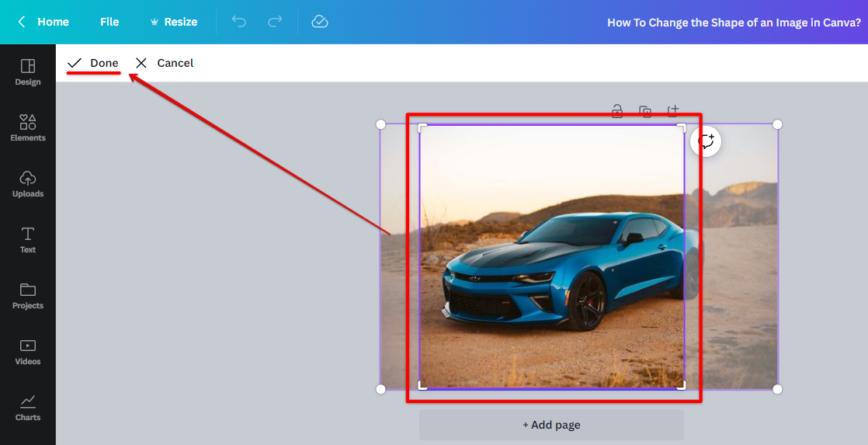Toggle the page lock icon

617,111
